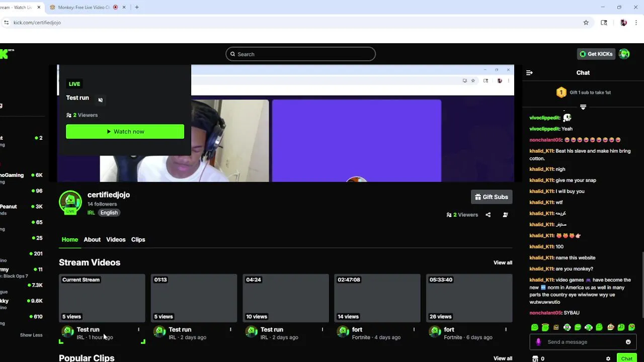Switch to the Home tab

70,240
